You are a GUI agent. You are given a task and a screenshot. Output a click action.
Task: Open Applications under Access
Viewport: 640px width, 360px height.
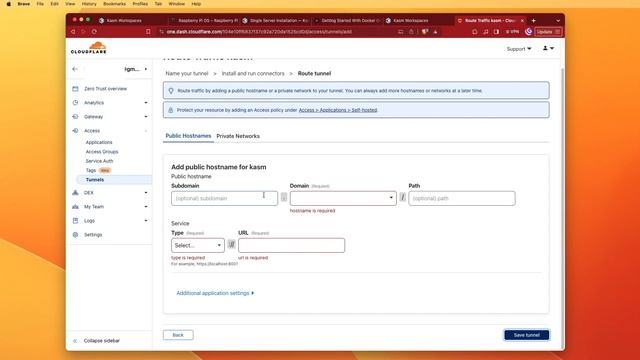99,142
